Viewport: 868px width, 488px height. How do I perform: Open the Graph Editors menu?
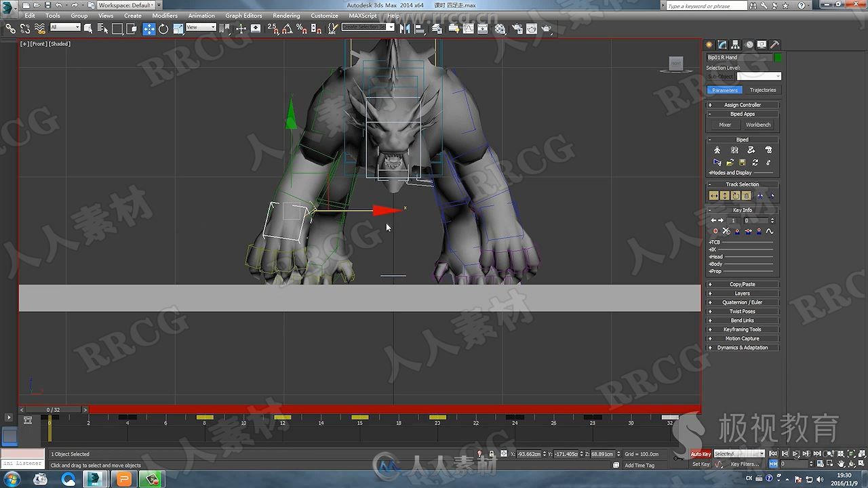[243, 16]
